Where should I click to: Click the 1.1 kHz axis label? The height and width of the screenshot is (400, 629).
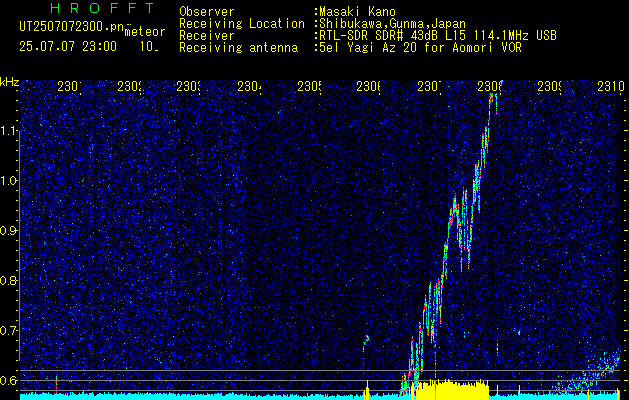click(9, 130)
